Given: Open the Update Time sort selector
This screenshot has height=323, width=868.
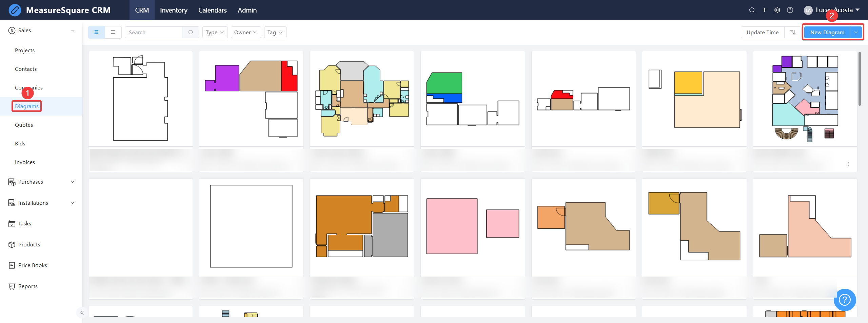Looking at the screenshot, I should (763, 32).
